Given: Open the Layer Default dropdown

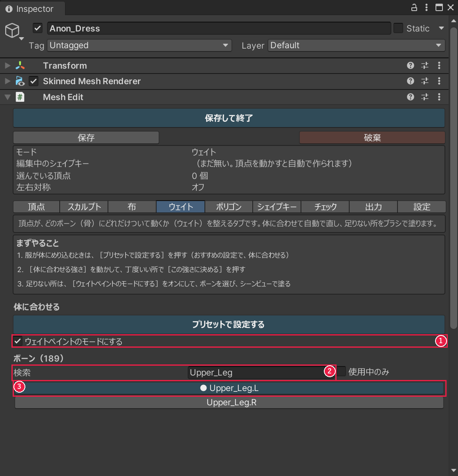Looking at the screenshot, I should pyautogui.click(x=356, y=45).
